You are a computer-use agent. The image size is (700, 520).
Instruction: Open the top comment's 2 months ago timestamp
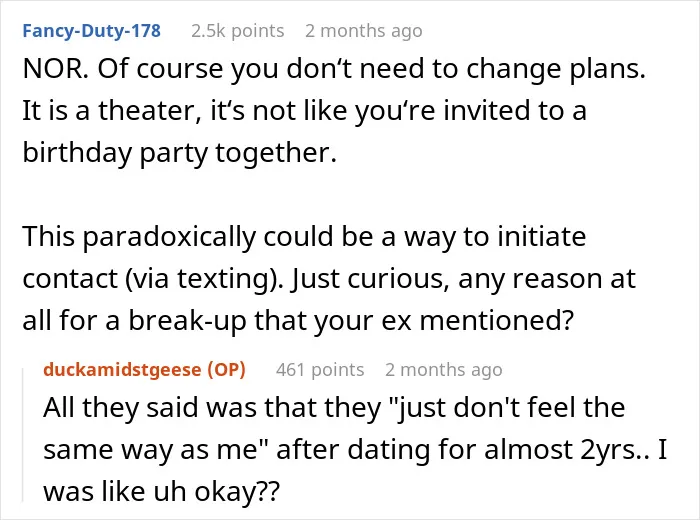coord(363,31)
